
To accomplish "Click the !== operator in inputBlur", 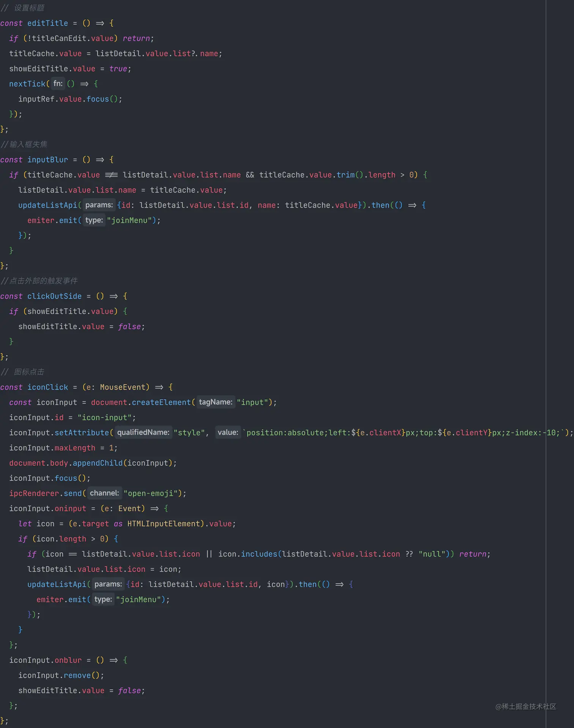I will (111, 175).
